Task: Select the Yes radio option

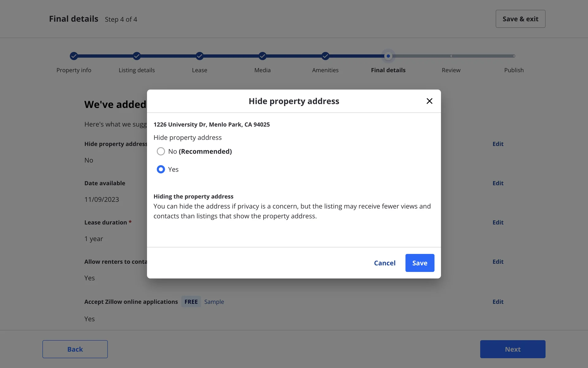Action: click(161, 169)
